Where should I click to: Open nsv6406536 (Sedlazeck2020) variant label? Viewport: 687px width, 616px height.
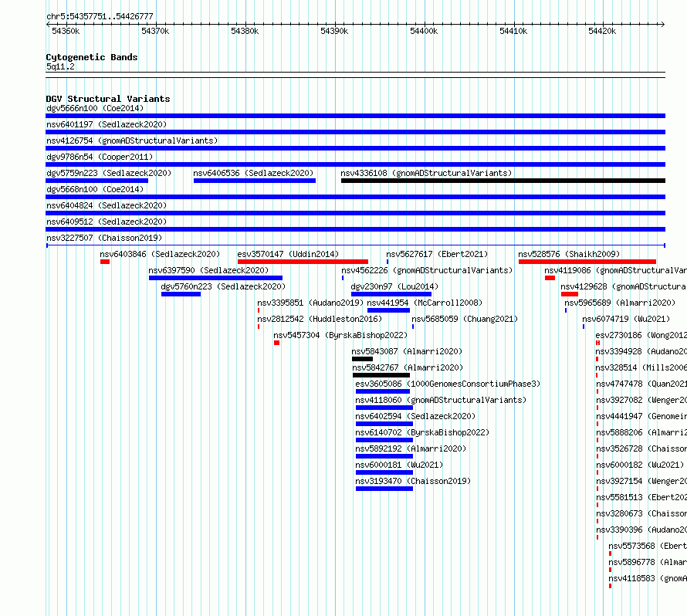point(253,173)
